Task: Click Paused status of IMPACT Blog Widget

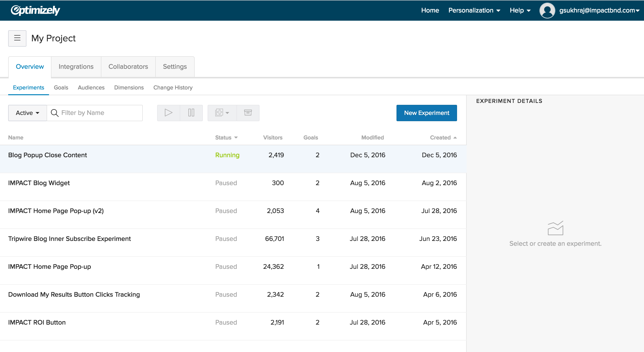Action: tap(226, 183)
